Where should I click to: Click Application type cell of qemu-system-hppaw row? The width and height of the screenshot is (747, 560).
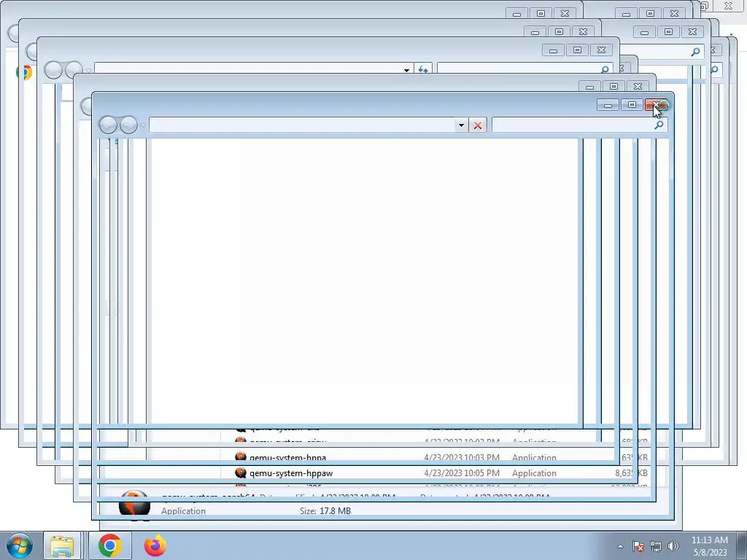click(534, 472)
